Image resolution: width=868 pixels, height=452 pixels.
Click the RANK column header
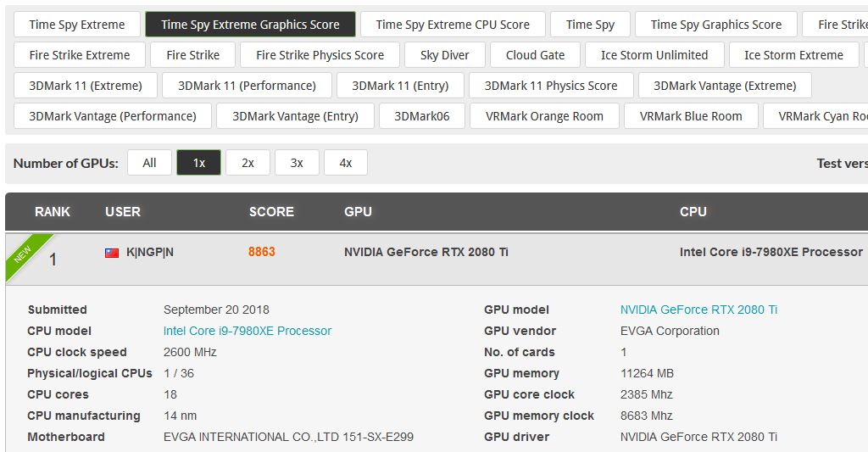(53, 212)
